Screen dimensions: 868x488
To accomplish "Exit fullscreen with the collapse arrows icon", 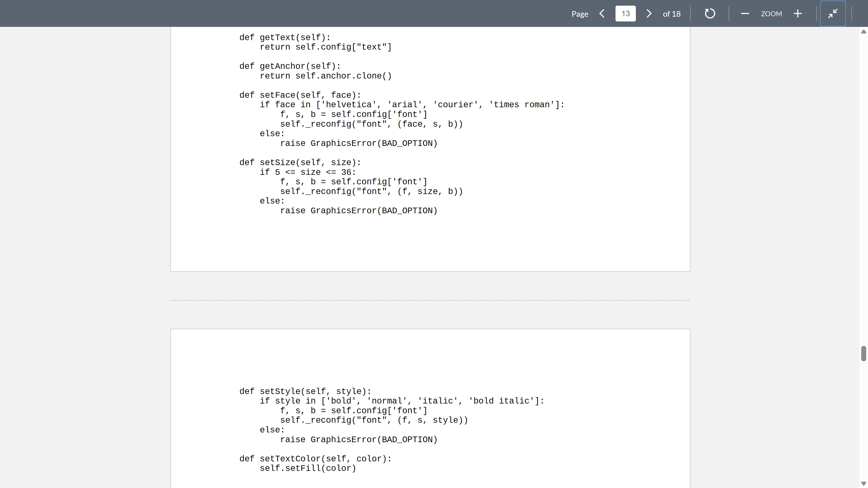I will 833,14.
